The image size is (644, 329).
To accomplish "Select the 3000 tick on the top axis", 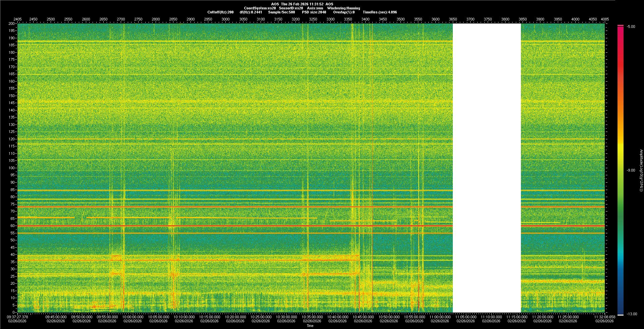I will [x=226, y=19].
